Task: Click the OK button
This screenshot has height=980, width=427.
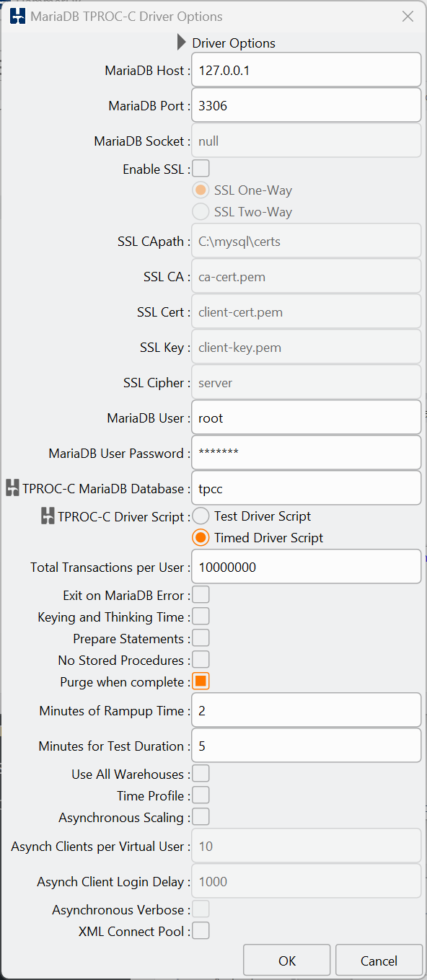Action: pos(287,961)
